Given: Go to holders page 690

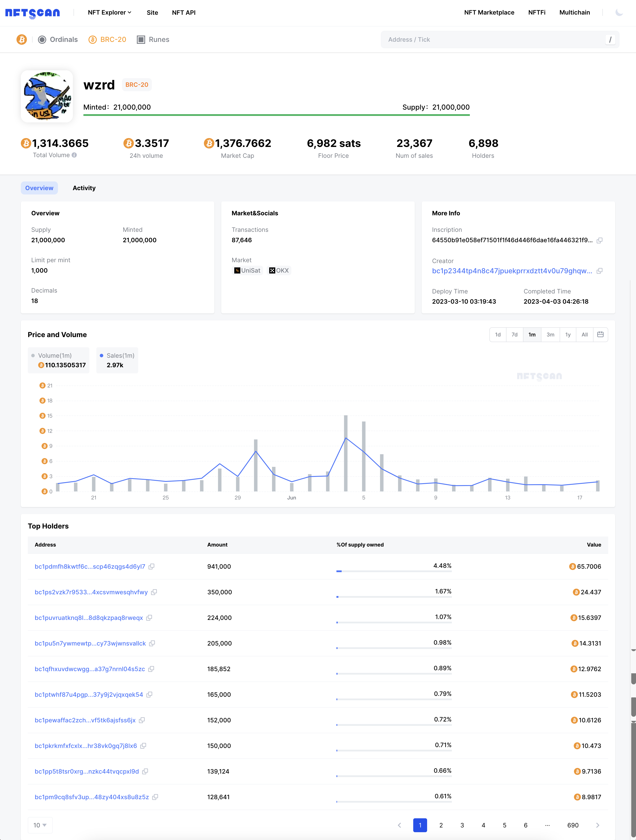Looking at the screenshot, I should point(573,825).
